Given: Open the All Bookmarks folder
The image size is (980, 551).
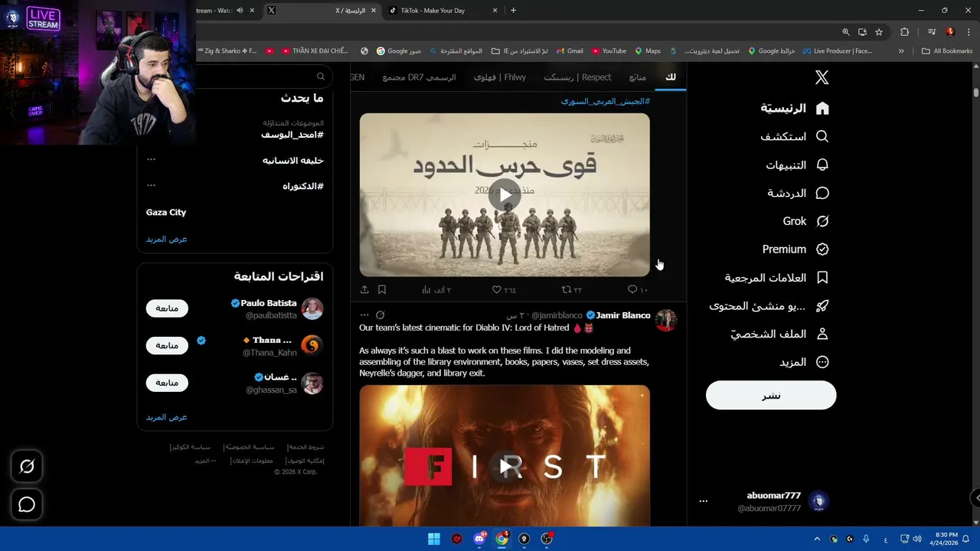Looking at the screenshot, I should 947,51.
